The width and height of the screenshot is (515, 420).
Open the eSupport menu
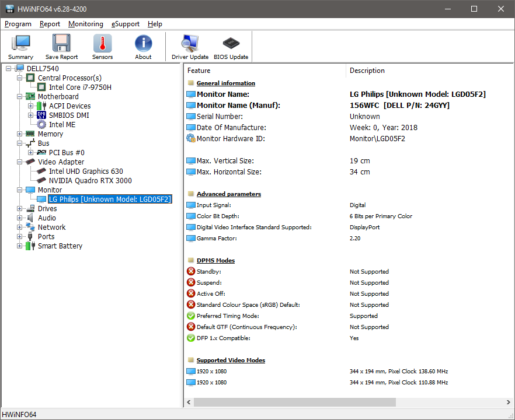[126, 24]
